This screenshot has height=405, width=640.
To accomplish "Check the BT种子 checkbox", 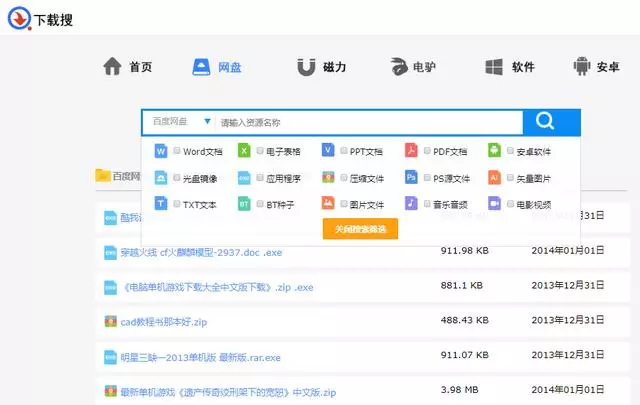I will point(260,204).
